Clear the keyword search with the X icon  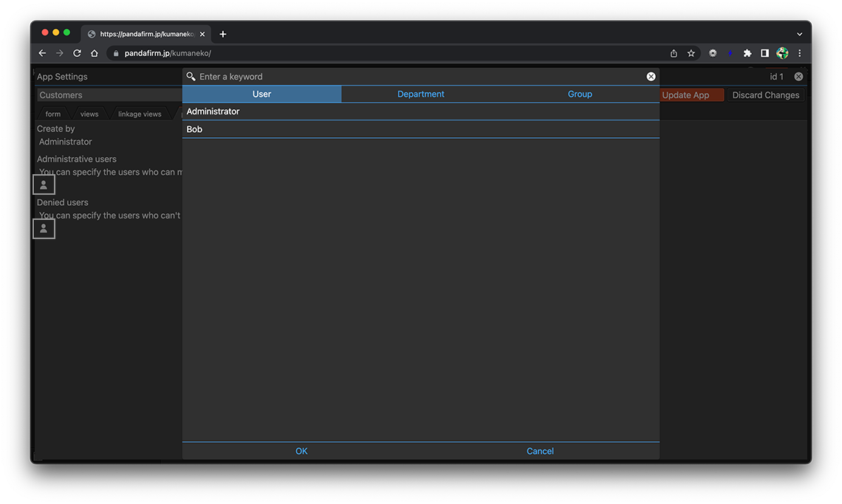coord(651,77)
